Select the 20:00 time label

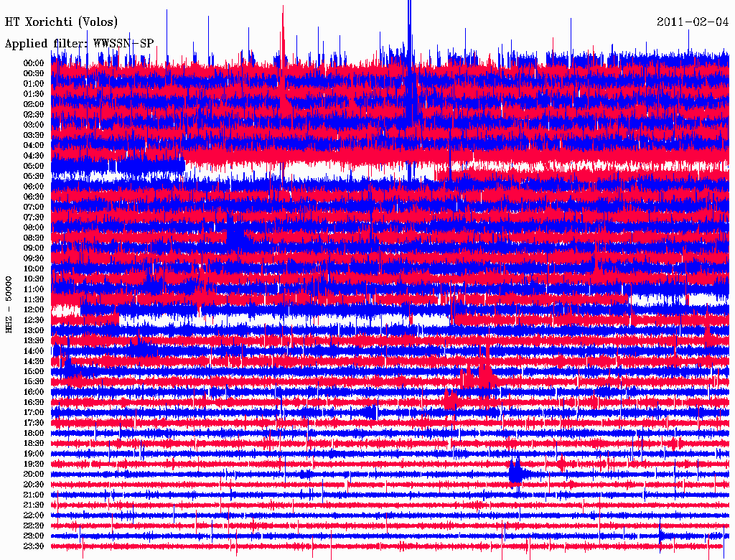coord(34,474)
